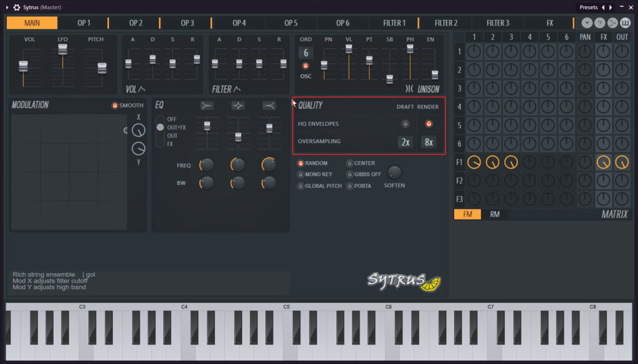Screen dimensions: 638x364
Task: Click the master VOL slider handle
Action: (x=24, y=66)
